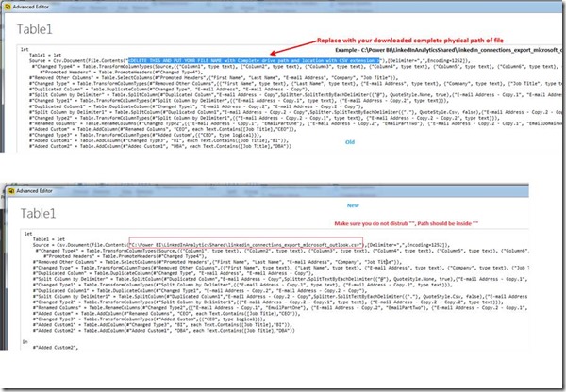Click the upper Advanced Editor window title text
This screenshot has height=392, width=566.
coord(42,9)
